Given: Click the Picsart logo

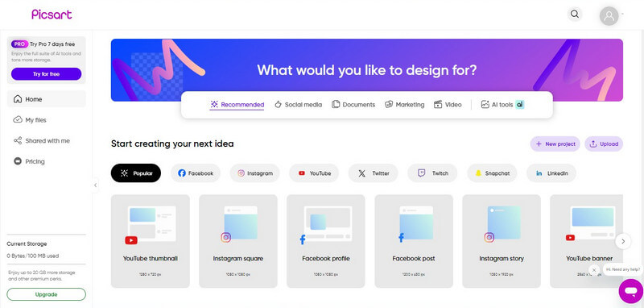Looking at the screenshot, I should pos(52,15).
